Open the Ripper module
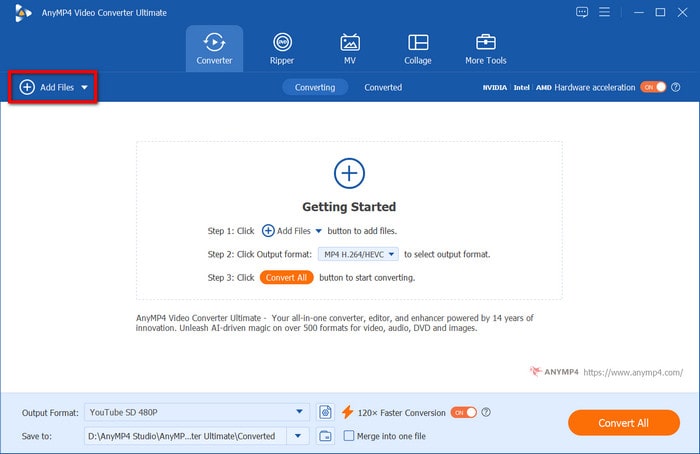The height and width of the screenshot is (454, 700). pos(282,48)
